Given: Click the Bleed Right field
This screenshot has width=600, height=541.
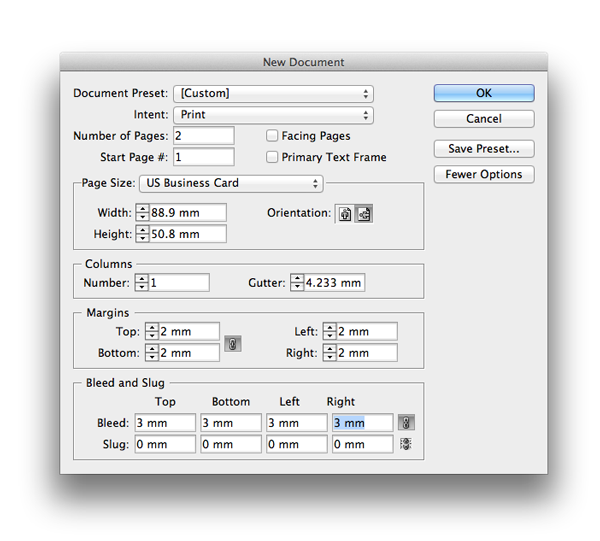Looking at the screenshot, I should [x=363, y=423].
